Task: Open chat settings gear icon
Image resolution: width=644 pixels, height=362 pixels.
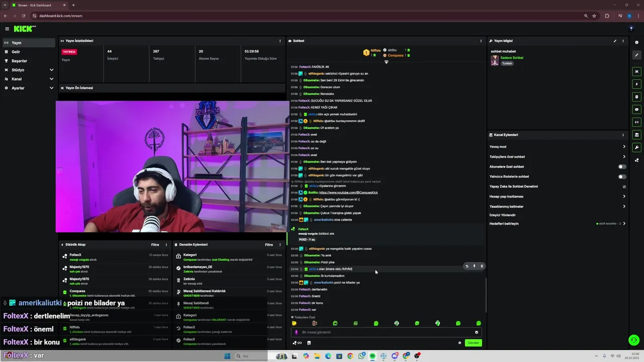Action: coord(459,343)
